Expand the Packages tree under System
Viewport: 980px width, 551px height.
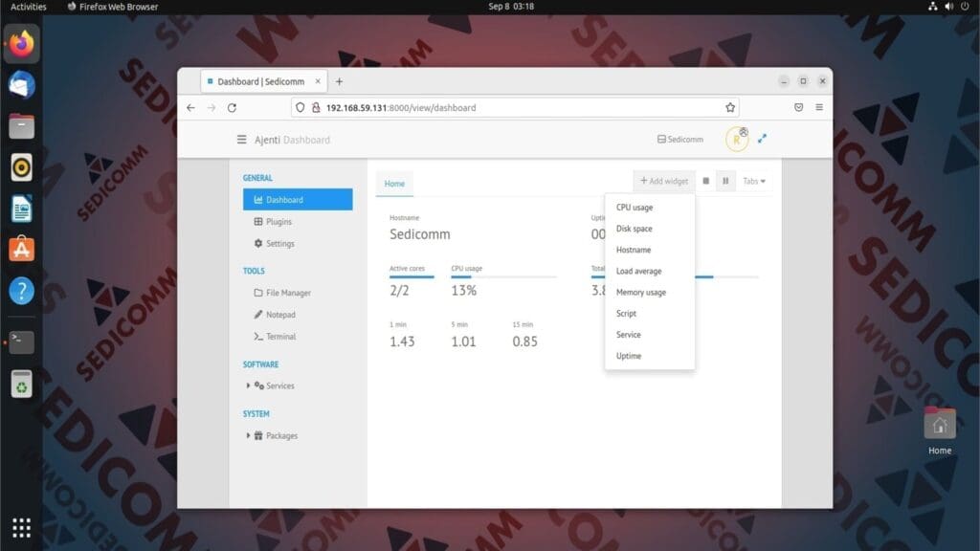249,435
